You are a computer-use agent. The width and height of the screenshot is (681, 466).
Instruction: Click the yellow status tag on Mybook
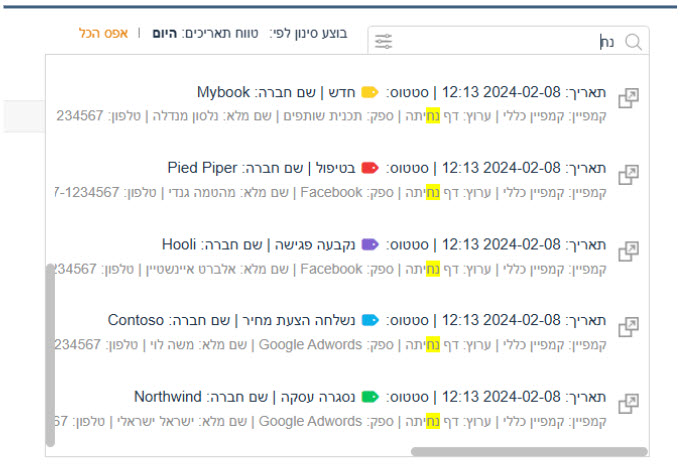(x=369, y=92)
